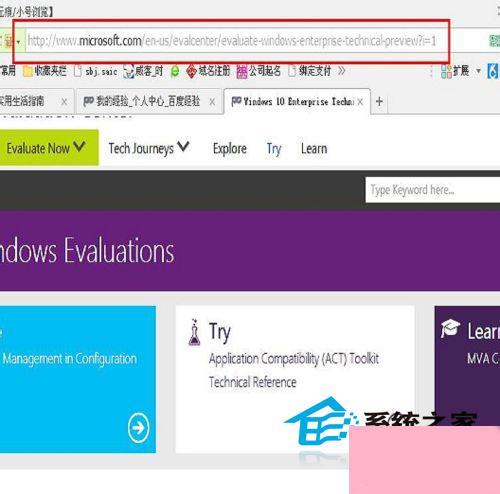Open the 扩展 extensions button

(x=455, y=71)
